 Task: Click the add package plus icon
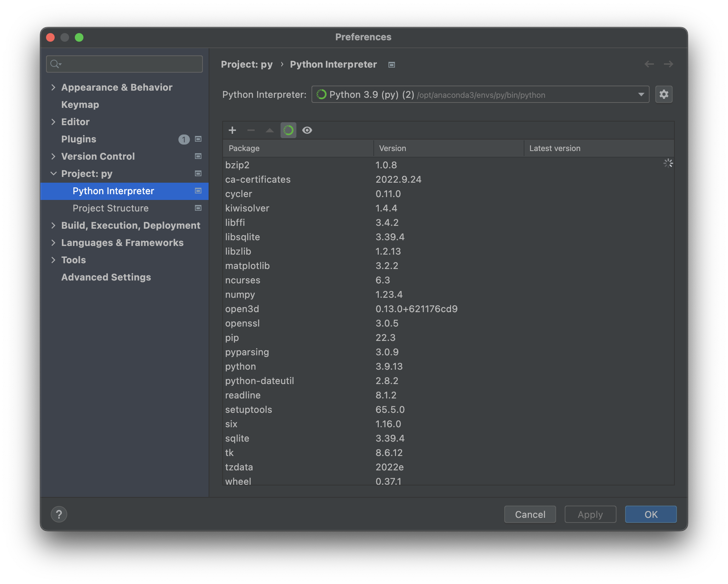tap(232, 130)
